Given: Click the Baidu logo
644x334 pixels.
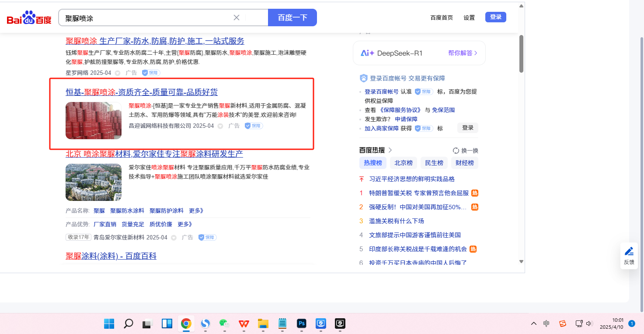Looking at the screenshot, I should pos(29,18).
